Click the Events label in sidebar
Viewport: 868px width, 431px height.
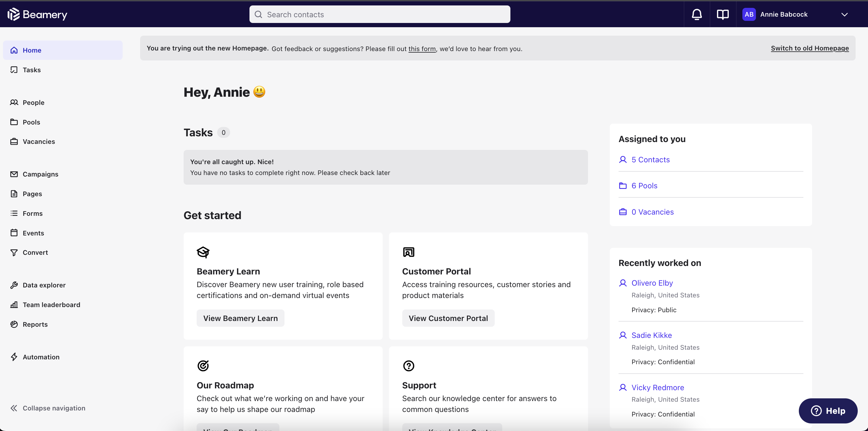[x=33, y=233]
